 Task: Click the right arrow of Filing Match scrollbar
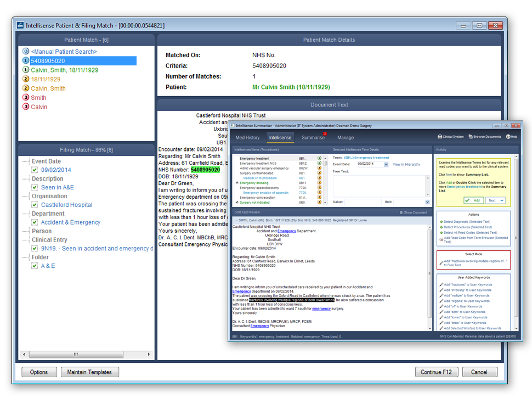[x=149, y=354]
